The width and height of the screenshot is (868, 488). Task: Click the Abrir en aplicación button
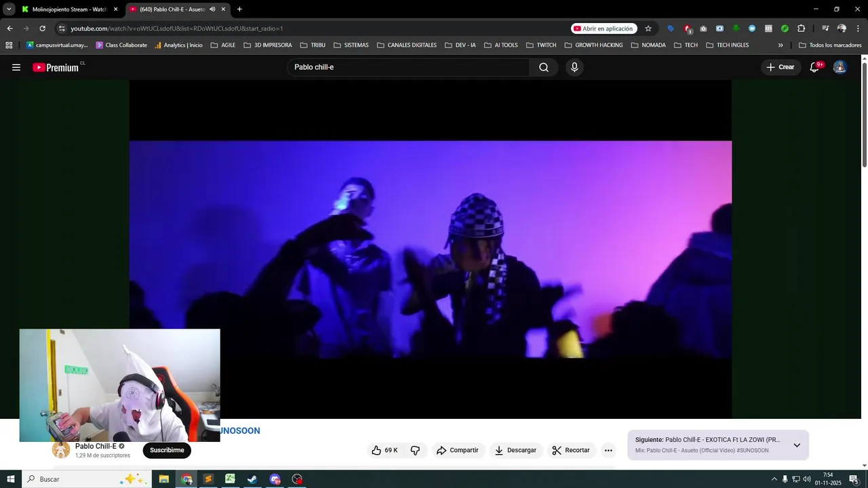click(x=603, y=28)
